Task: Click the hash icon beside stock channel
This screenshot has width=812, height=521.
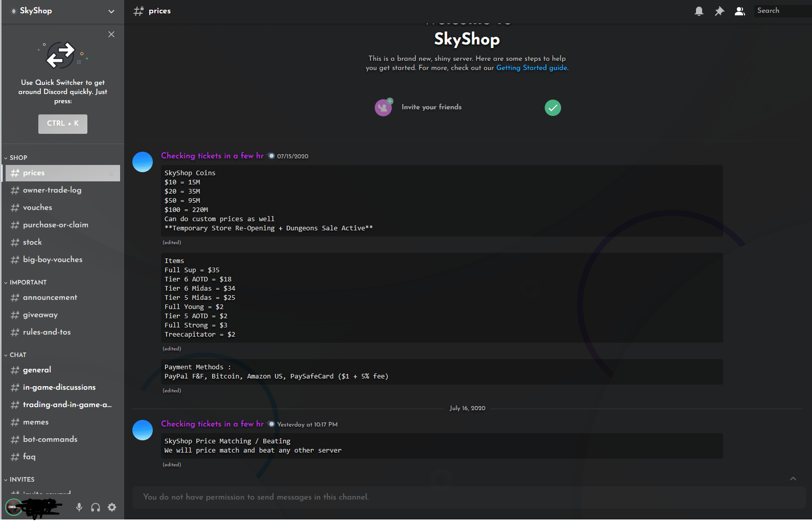Action: tap(15, 243)
